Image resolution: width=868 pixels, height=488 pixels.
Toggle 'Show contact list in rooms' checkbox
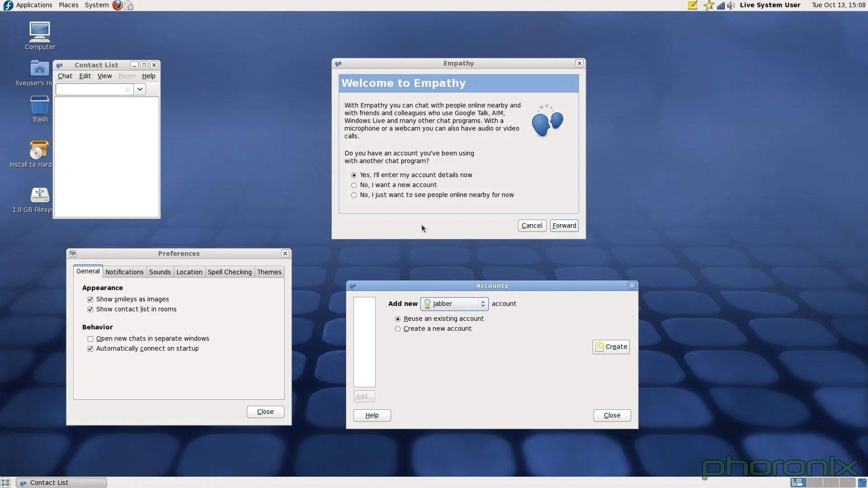132,310
